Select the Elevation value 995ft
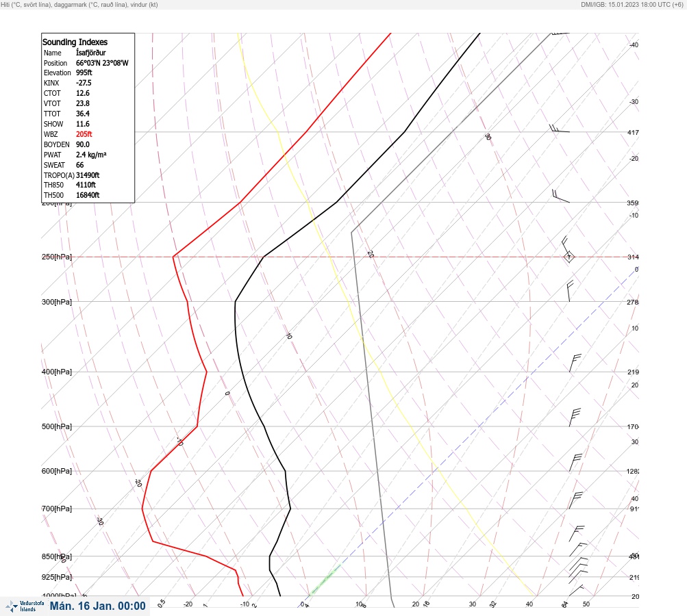This screenshot has width=687, height=616. pyautogui.click(x=84, y=73)
